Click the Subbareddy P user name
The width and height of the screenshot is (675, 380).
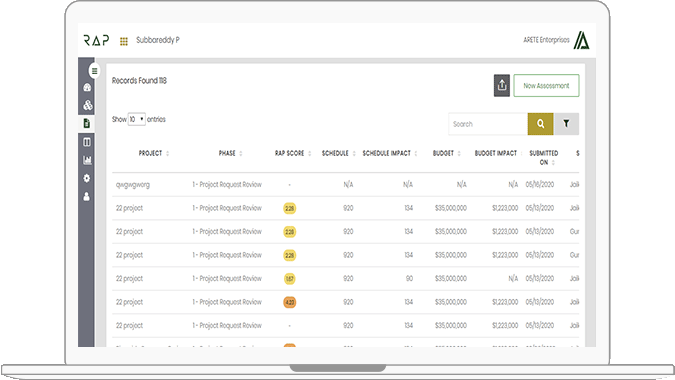158,40
